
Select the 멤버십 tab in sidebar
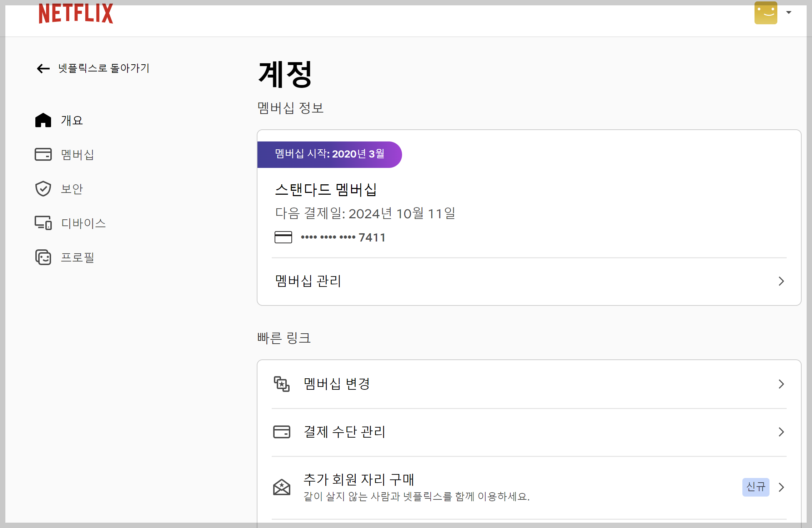[x=77, y=154]
